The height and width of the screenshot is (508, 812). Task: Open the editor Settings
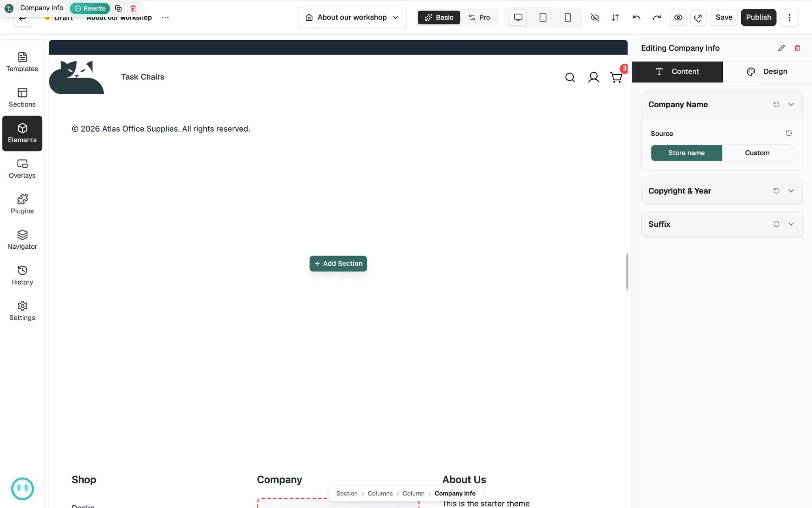pos(22,311)
